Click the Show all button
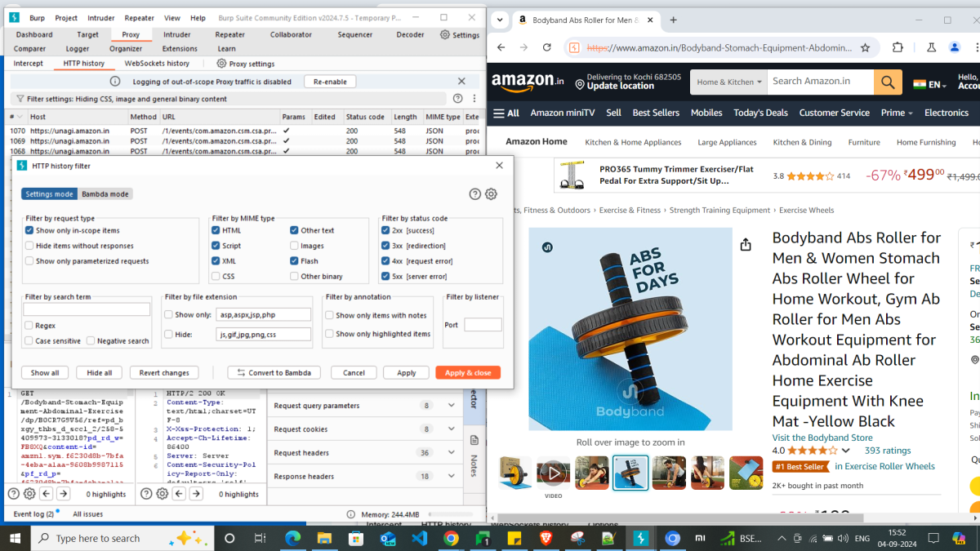980x551 pixels. pyautogui.click(x=45, y=373)
